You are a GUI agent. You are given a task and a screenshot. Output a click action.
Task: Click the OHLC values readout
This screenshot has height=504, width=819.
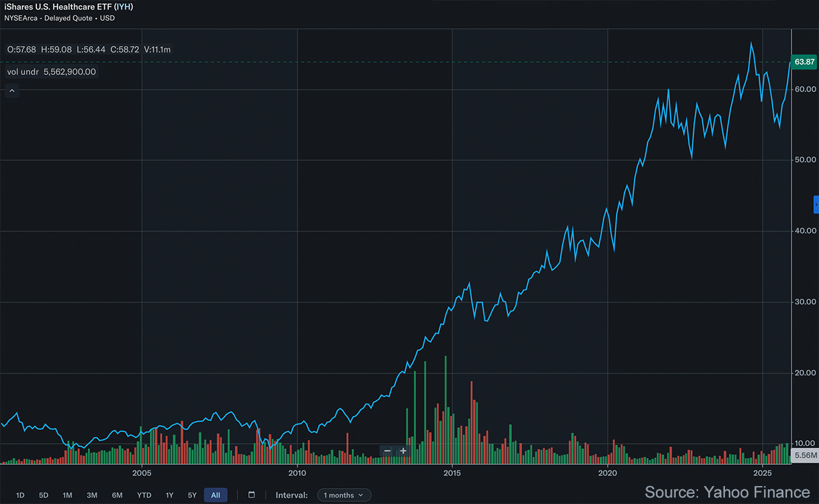(x=89, y=49)
